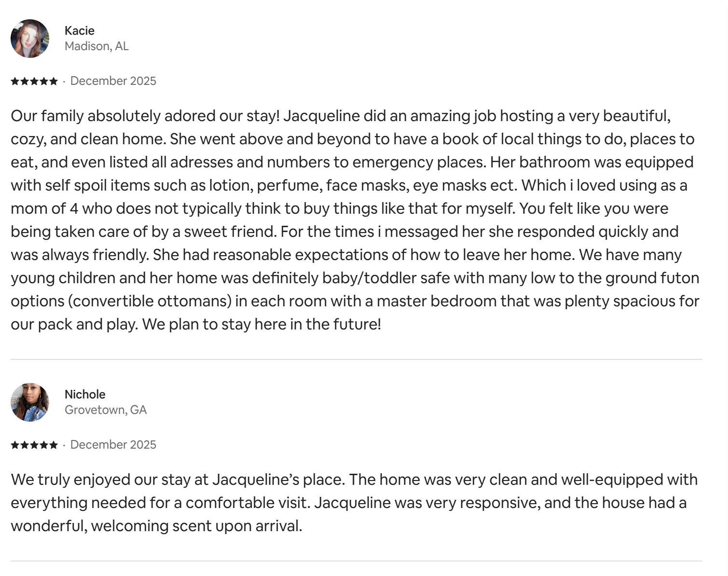This screenshot has width=728, height=576.
Task: Select the Madison, AL location text
Action: click(x=96, y=46)
